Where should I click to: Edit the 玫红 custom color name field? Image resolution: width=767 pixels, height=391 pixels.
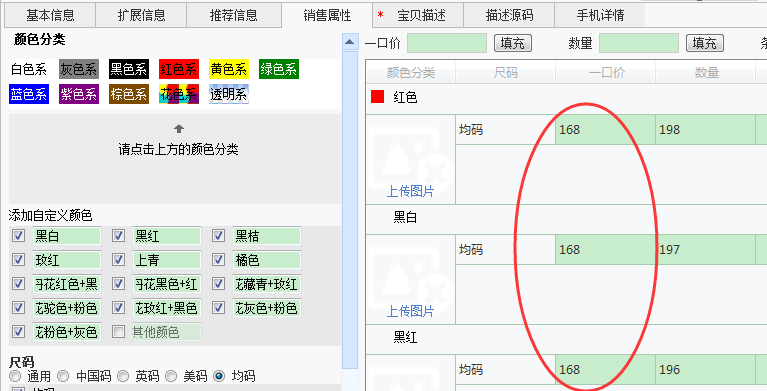coord(67,259)
